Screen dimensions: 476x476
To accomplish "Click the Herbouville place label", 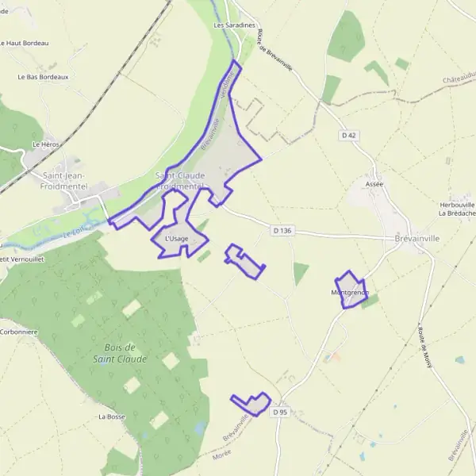I will [x=457, y=205].
